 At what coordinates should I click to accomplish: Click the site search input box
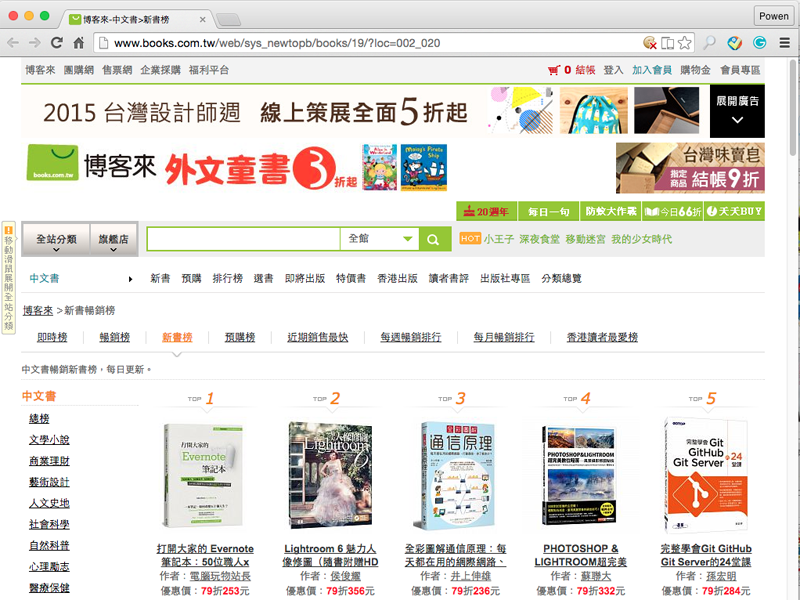[243, 239]
